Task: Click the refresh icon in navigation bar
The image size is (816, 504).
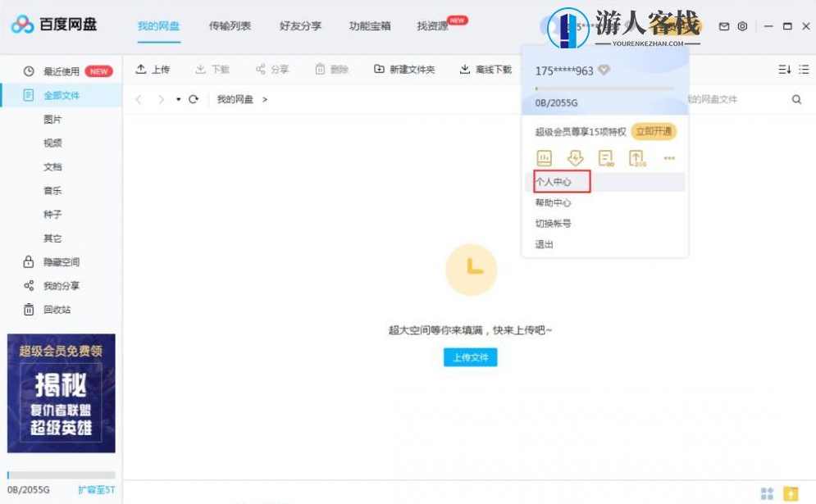Action: [x=194, y=99]
